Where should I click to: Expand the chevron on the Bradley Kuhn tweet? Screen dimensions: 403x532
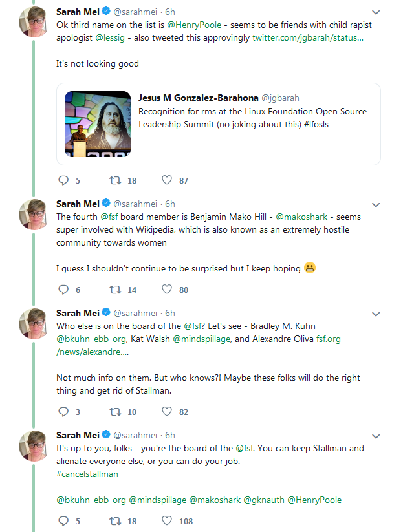[376, 314]
